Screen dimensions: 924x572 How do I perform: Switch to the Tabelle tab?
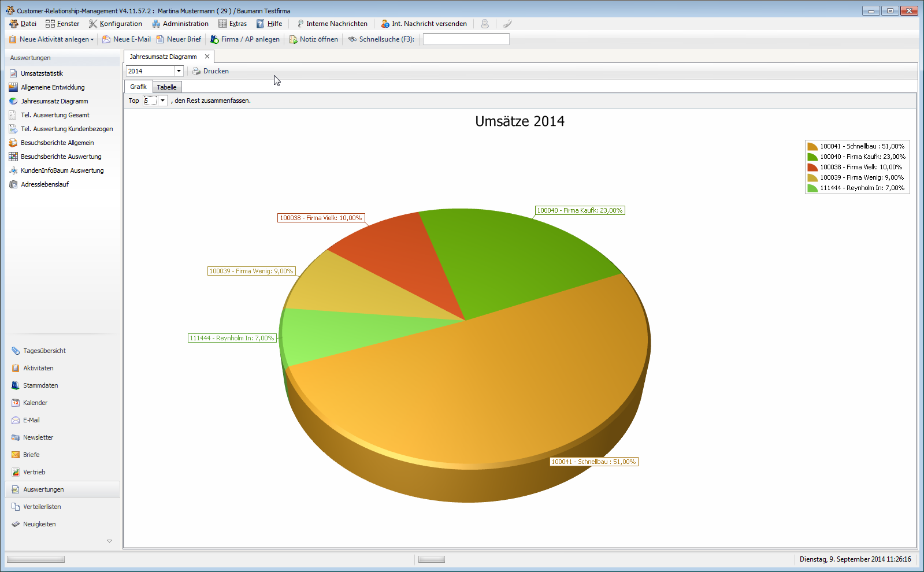click(167, 87)
